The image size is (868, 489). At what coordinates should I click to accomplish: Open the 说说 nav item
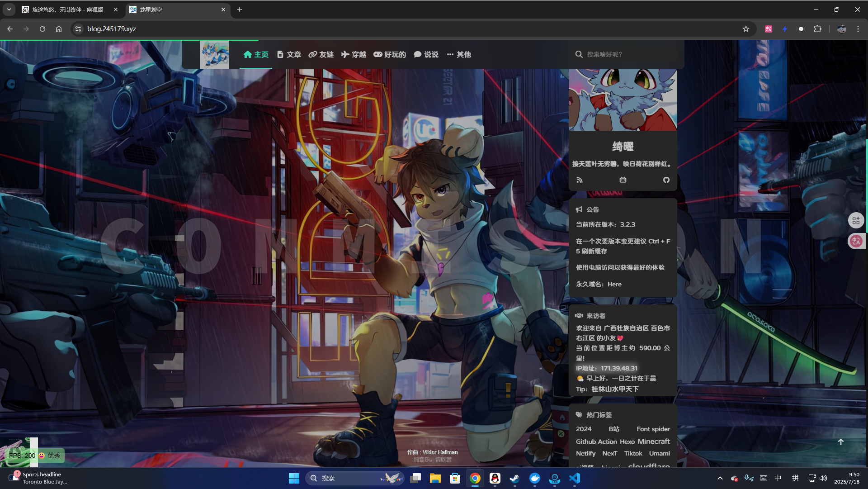[426, 54]
